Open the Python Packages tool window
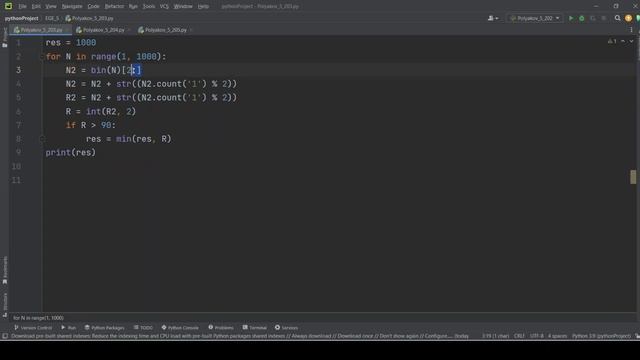 [x=104, y=328]
